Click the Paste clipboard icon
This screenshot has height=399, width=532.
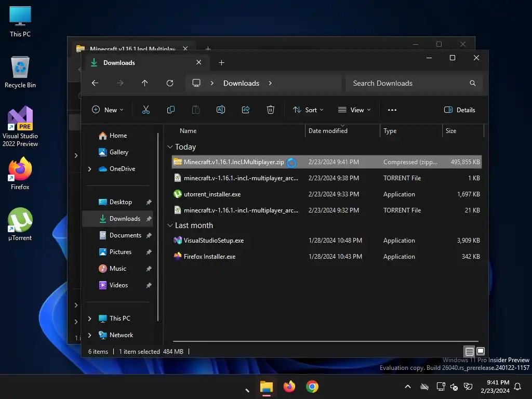[196, 110]
